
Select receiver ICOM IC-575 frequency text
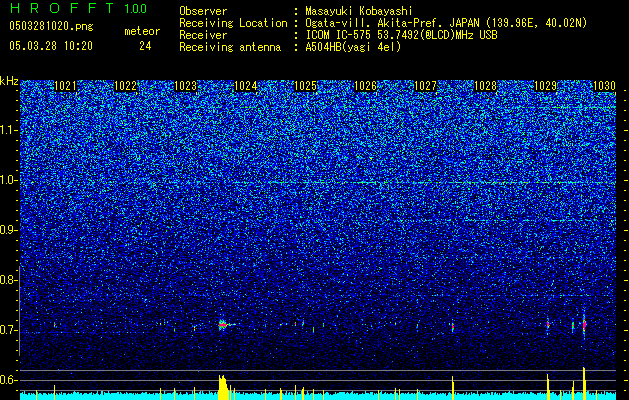[401, 35]
